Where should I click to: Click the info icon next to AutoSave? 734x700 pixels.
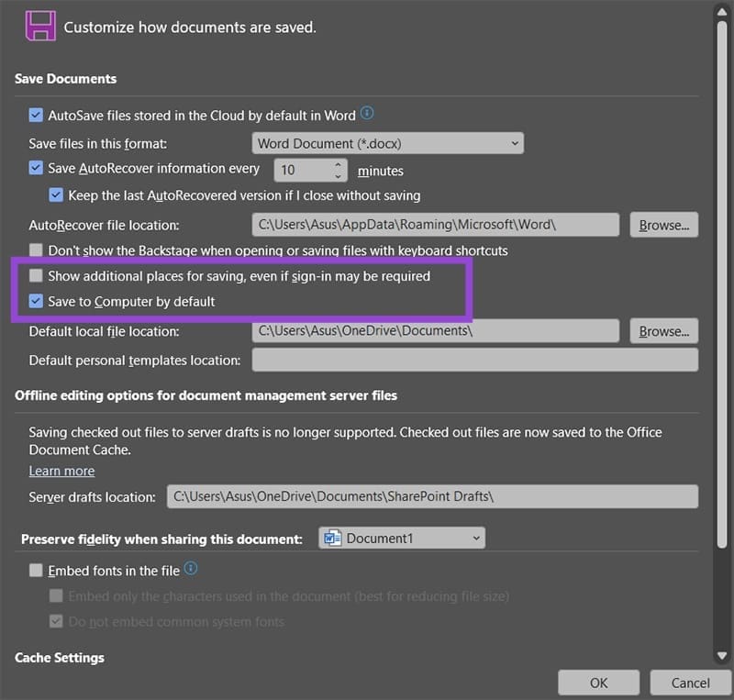(x=366, y=112)
